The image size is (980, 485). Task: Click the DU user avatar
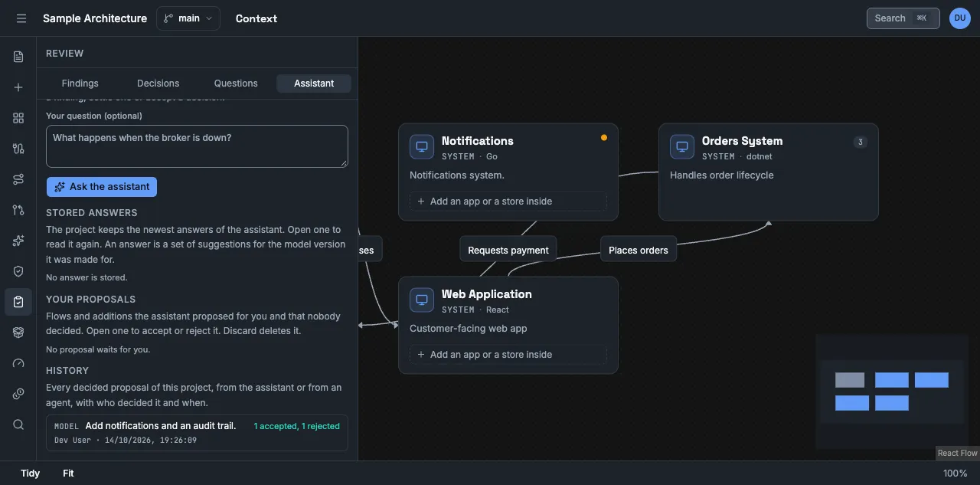pyautogui.click(x=960, y=18)
